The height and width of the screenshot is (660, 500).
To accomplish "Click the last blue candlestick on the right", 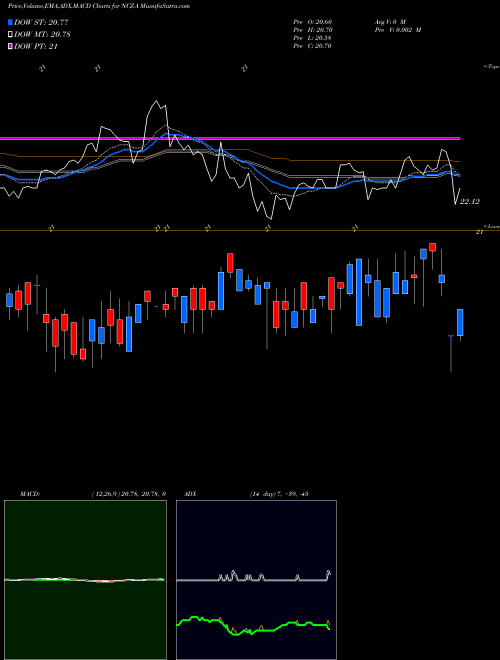I will pos(460,322).
